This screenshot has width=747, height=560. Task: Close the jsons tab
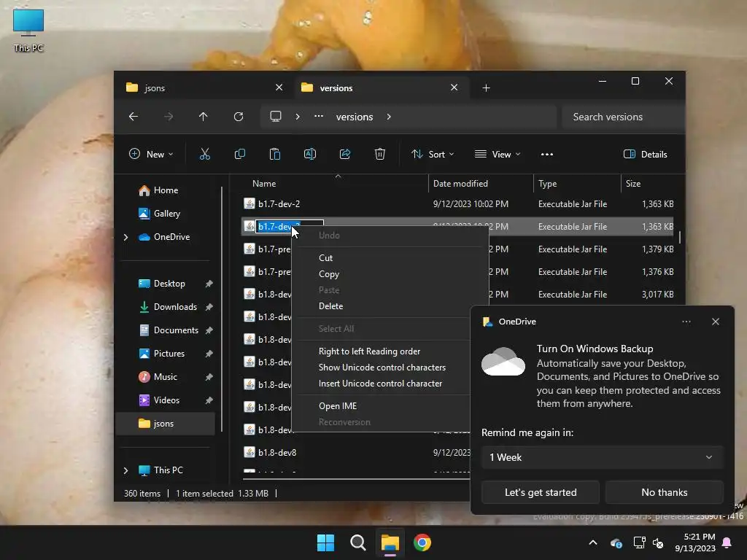coord(279,87)
